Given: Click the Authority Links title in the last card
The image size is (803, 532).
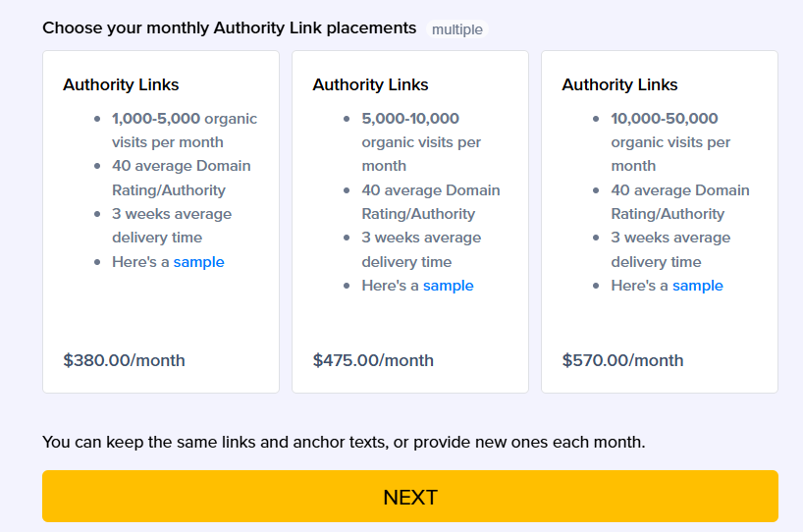Looking at the screenshot, I should [x=619, y=84].
